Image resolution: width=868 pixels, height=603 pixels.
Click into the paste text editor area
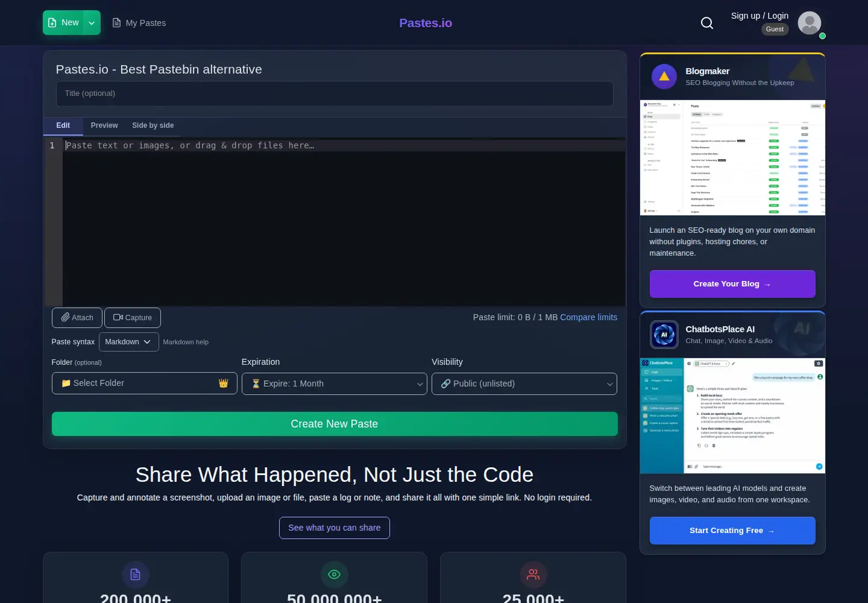coord(344,223)
